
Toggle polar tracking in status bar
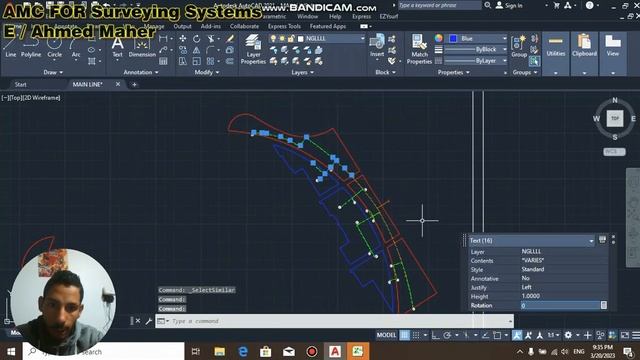tap(447, 335)
